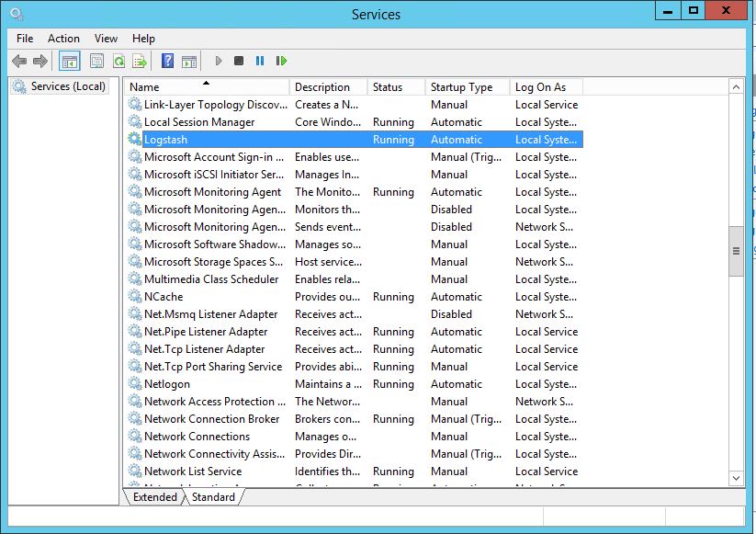Image resolution: width=756 pixels, height=534 pixels.
Task: Open Help using blue question mark icon
Action: [167, 62]
